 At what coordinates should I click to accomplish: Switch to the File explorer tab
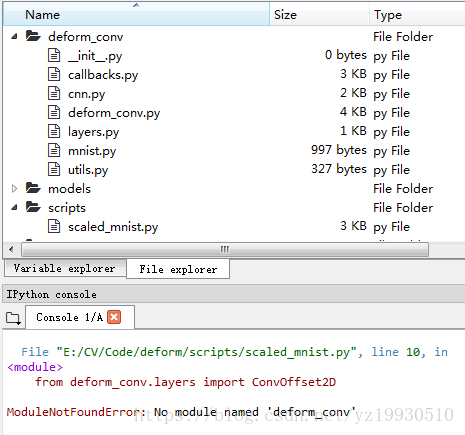coord(178,269)
